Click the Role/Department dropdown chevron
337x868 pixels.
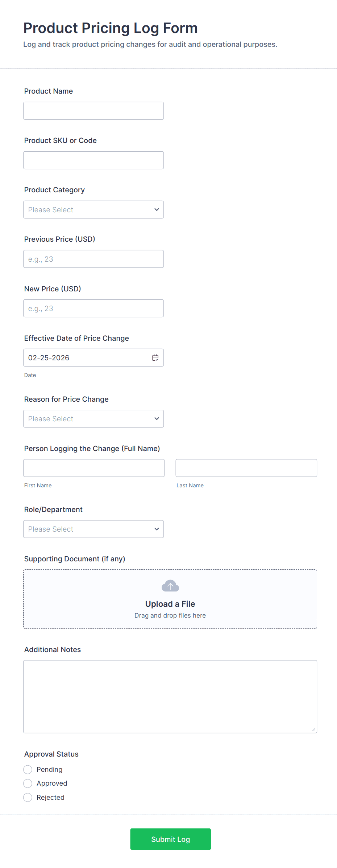tap(157, 529)
